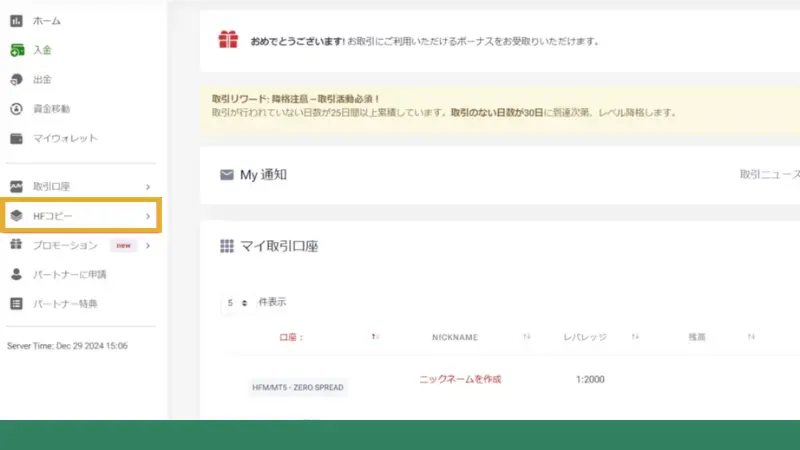800x450 pixels.
Task: Click the 出金 withdrawal icon
Action: click(16, 80)
